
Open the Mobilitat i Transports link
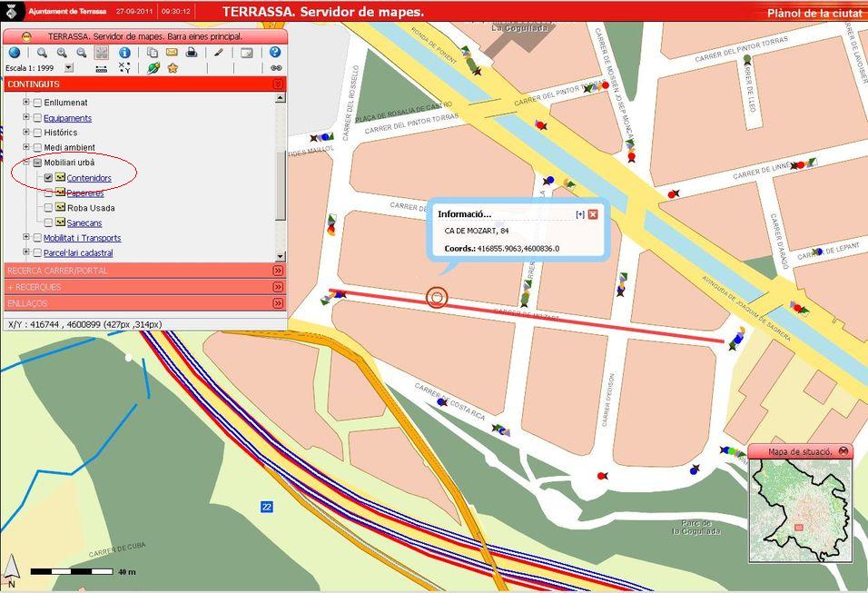tap(82, 238)
